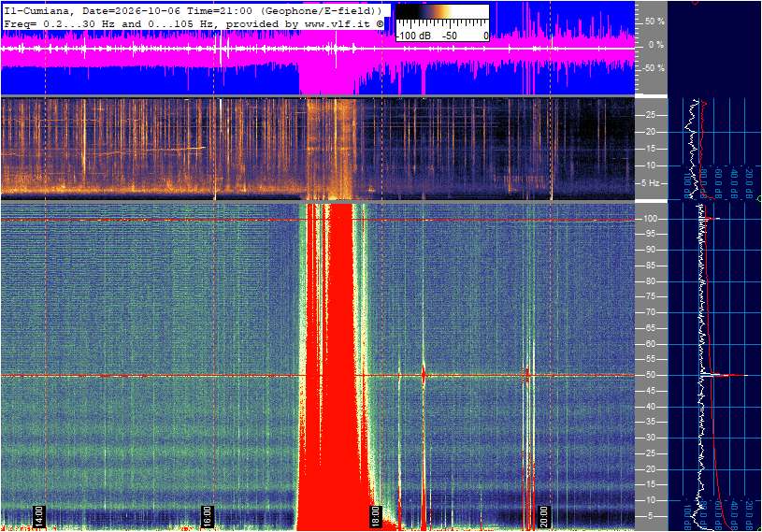Click the '5 Hz' label of upper spectrogram
The height and width of the screenshot is (532, 762).
(x=651, y=183)
